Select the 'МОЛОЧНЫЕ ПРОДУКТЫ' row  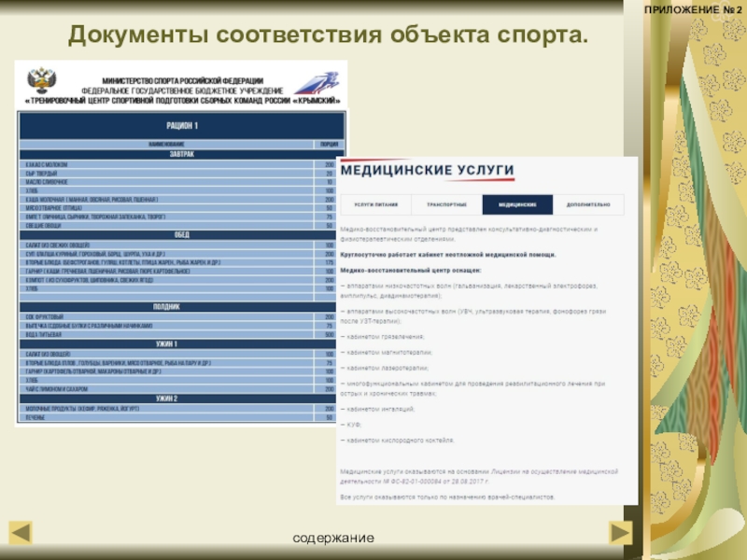[178, 409]
